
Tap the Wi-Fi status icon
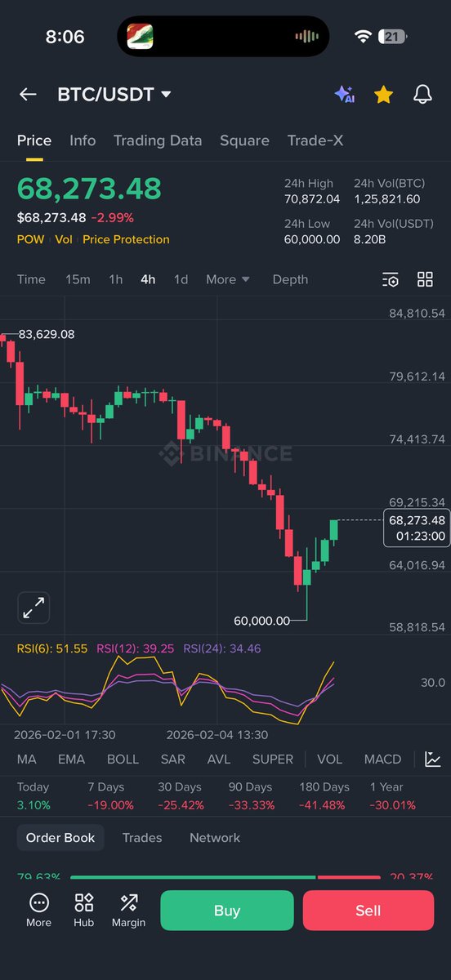363,36
